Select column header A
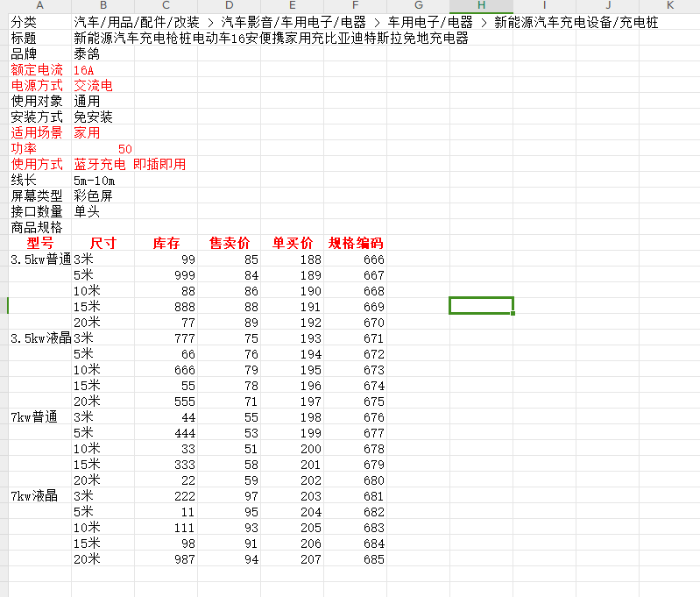This screenshot has width=700, height=597. tap(39, 5)
